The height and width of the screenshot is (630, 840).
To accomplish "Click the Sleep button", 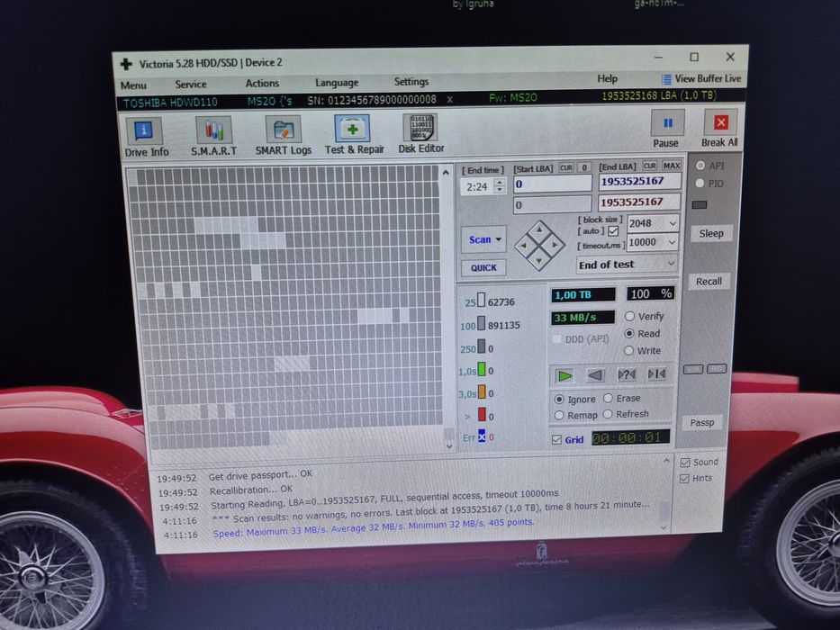I will (711, 234).
